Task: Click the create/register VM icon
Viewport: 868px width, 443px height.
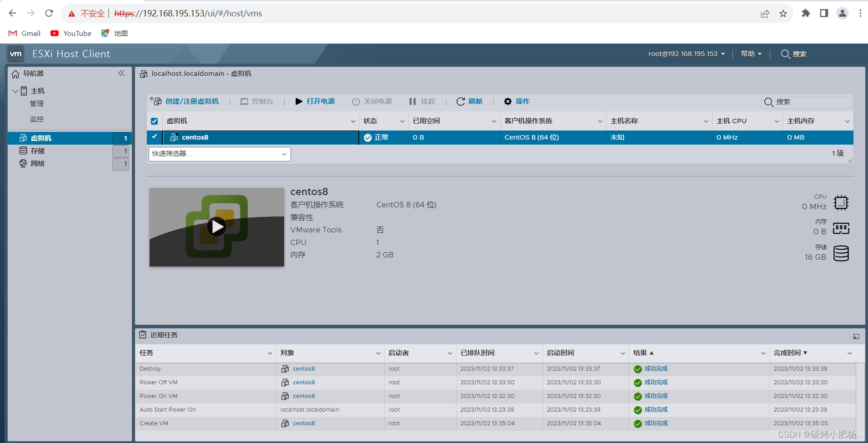Action: click(x=156, y=101)
